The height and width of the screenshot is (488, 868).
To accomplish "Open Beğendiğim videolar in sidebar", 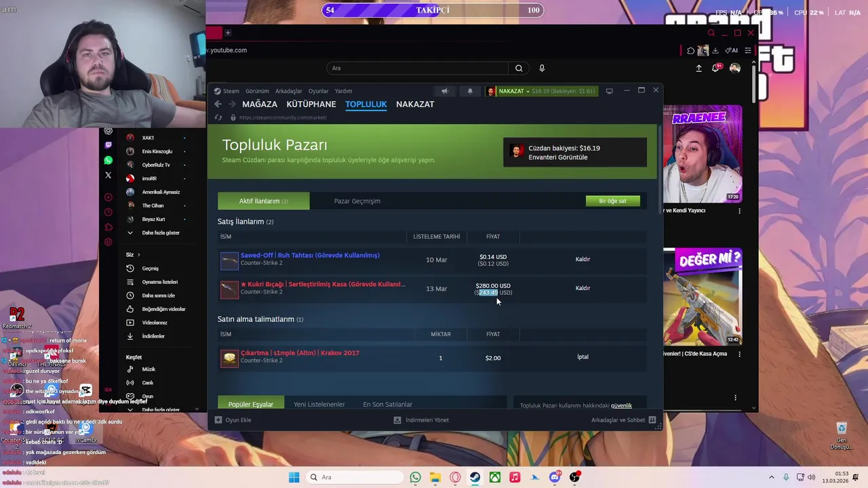I will coord(156,309).
